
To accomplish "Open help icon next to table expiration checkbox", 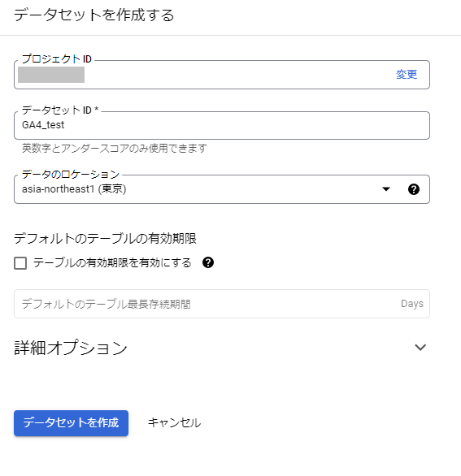I will click(208, 262).
